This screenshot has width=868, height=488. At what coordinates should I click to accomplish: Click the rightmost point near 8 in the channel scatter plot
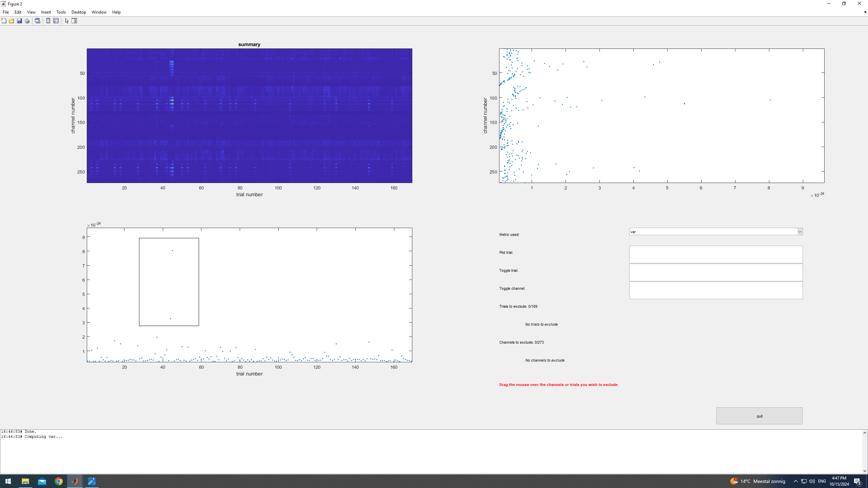(x=770, y=100)
